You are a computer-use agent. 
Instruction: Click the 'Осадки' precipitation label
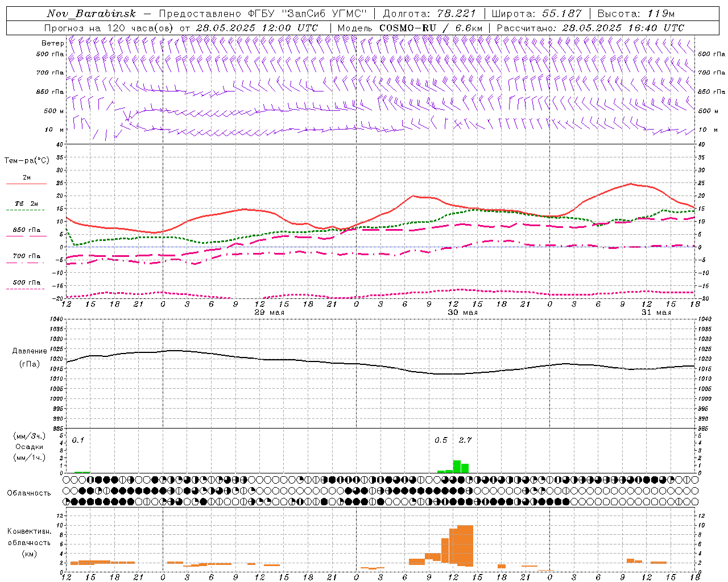[x=29, y=447]
